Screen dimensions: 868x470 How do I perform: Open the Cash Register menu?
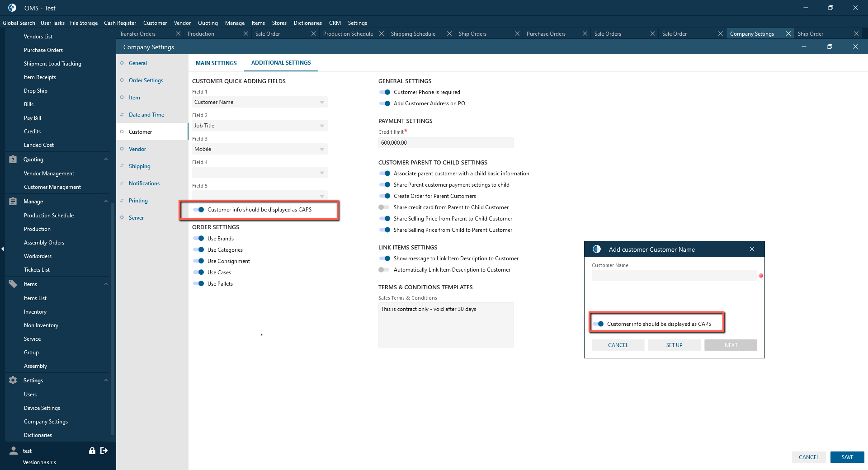120,23
